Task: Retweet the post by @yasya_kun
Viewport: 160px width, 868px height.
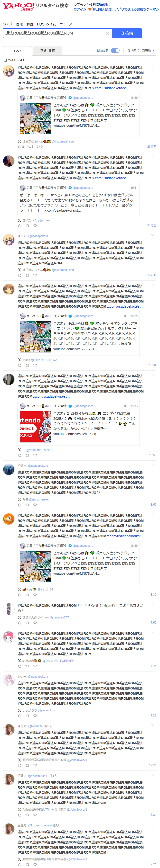Action: [27, 715]
